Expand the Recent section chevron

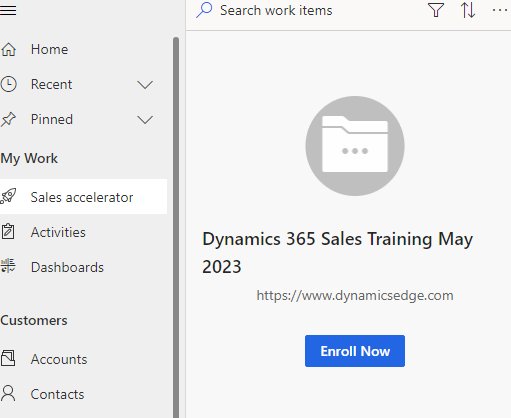pyautogui.click(x=145, y=85)
